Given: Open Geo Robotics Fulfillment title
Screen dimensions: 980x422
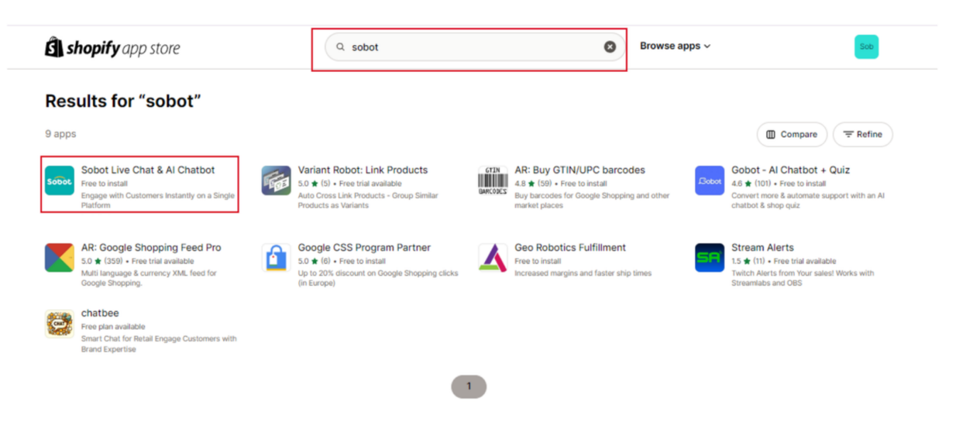Looking at the screenshot, I should [x=570, y=248].
